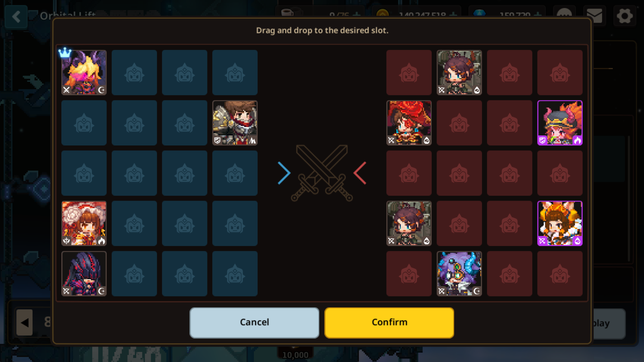
Task: Click the red left-pointing chevron
Action: click(360, 173)
